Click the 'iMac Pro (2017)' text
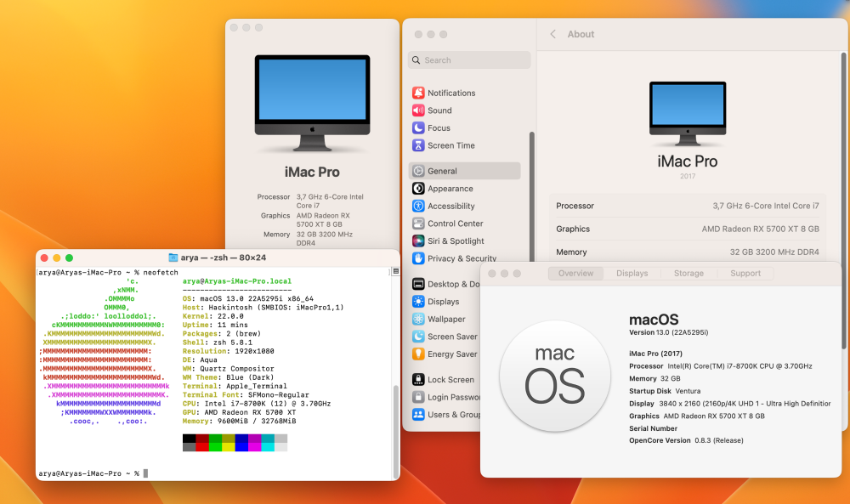Screen dimensions: 850x504 (655, 354)
